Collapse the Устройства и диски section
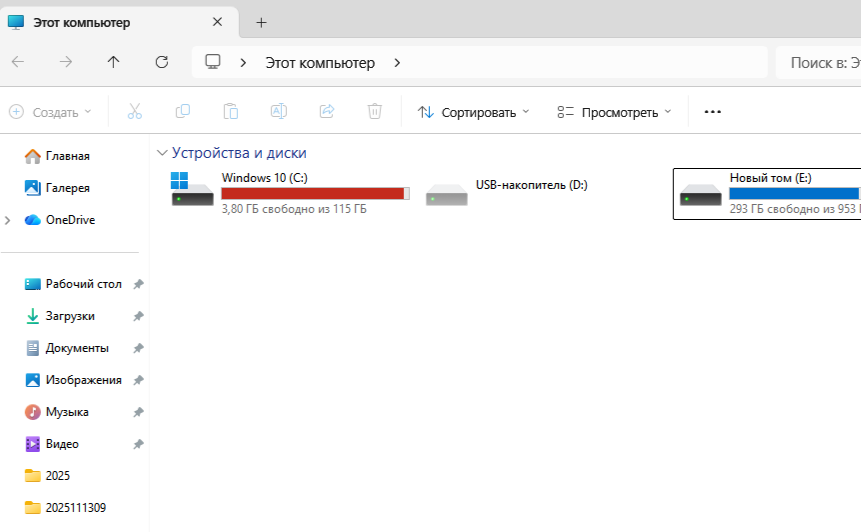This screenshot has height=532, width=861. pyautogui.click(x=162, y=153)
